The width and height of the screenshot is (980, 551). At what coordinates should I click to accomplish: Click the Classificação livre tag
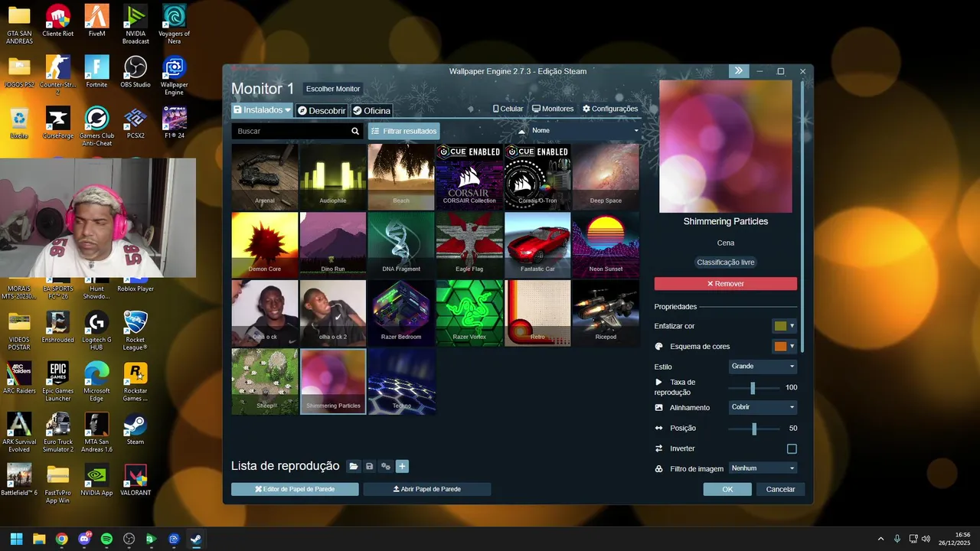click(x=726, y=262)
